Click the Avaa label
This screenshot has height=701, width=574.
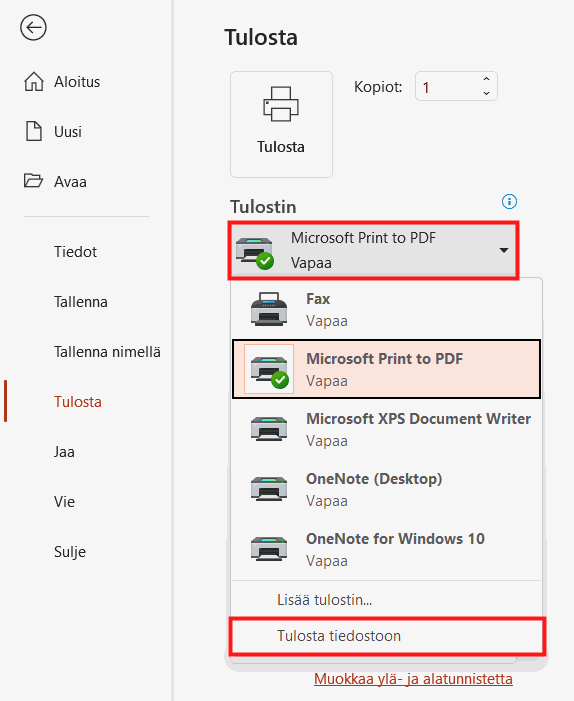(x=70, y=182)
